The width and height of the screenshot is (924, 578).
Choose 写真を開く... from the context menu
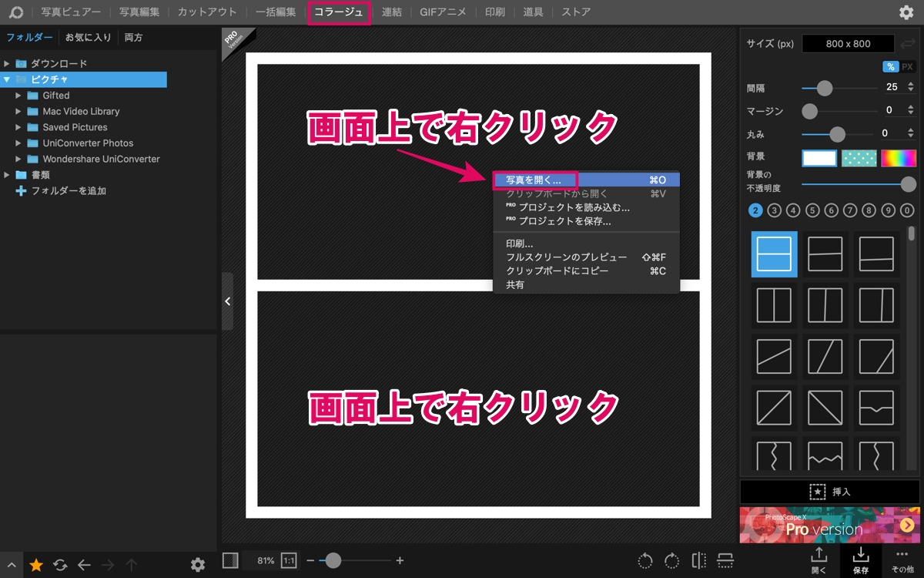click(x=586, y=180)
